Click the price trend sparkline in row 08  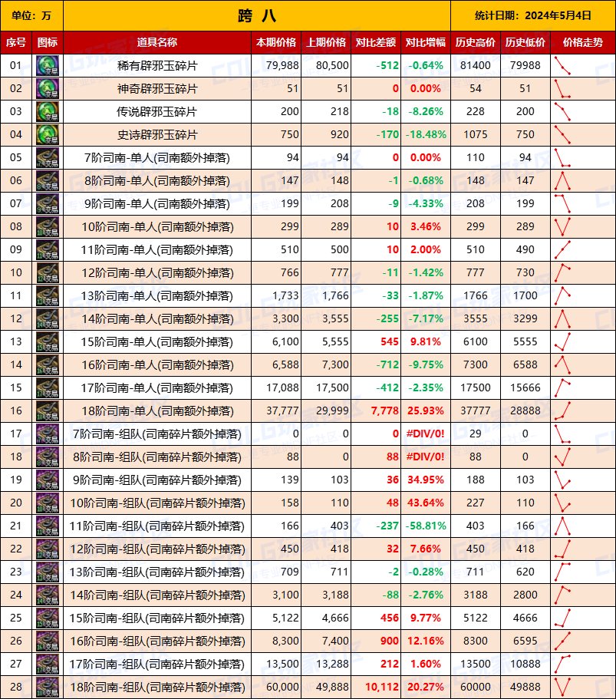[562, 227]
